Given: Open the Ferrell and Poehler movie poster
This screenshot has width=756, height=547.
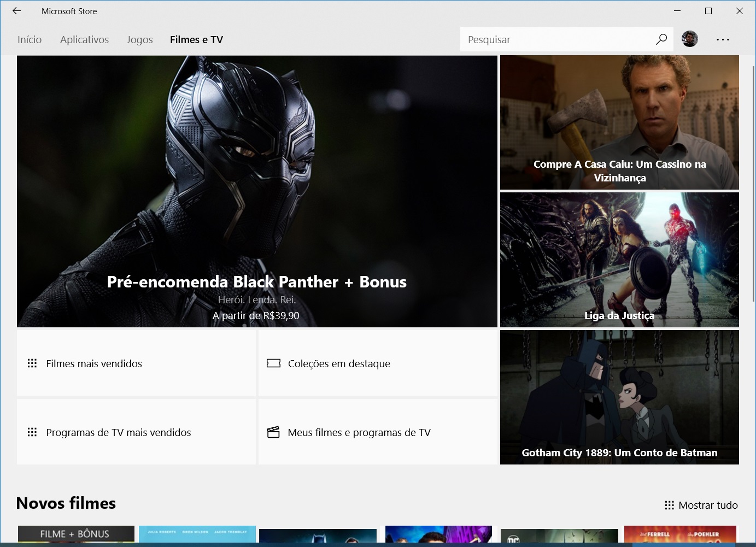Looking at the screenshot, I should tap(681, 534).
